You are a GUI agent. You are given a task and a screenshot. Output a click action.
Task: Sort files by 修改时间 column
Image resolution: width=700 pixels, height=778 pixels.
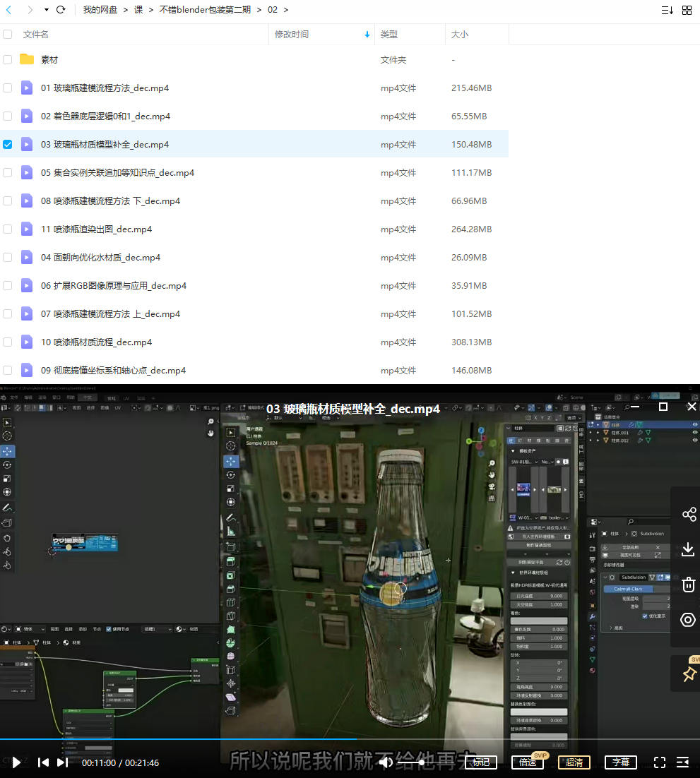(x=292, y=34)
